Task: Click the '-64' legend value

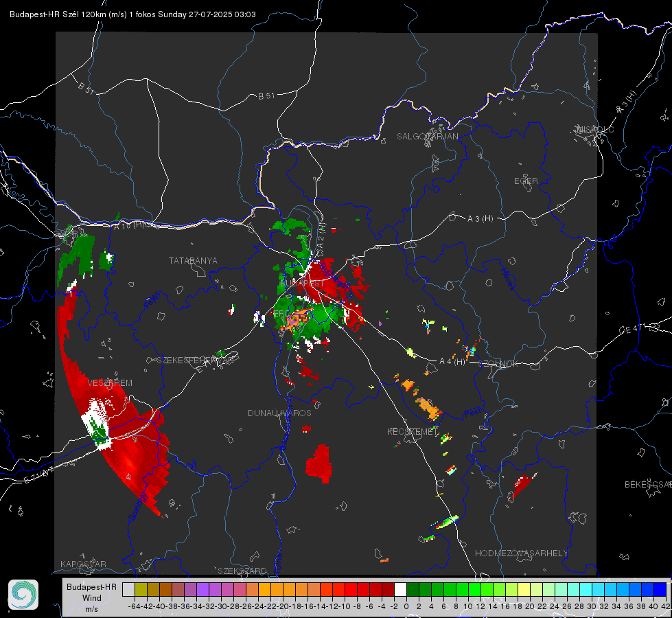Action: [x=134, y=606]
